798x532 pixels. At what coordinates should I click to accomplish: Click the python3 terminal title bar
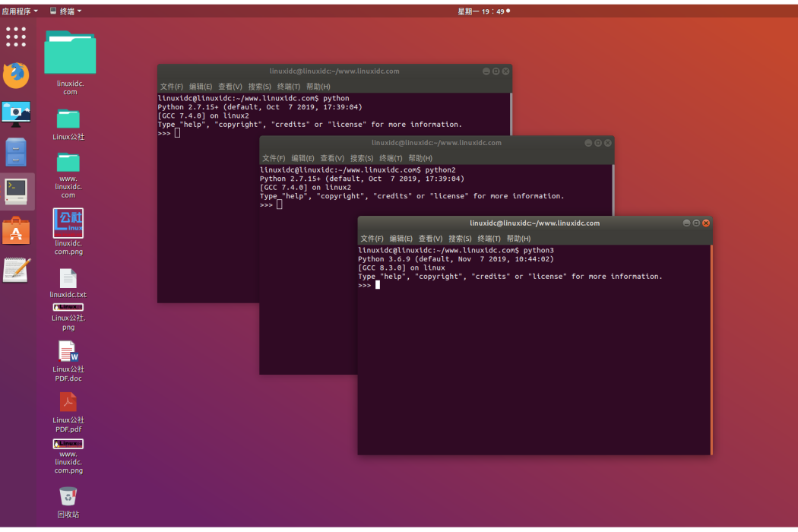[534, 223]
